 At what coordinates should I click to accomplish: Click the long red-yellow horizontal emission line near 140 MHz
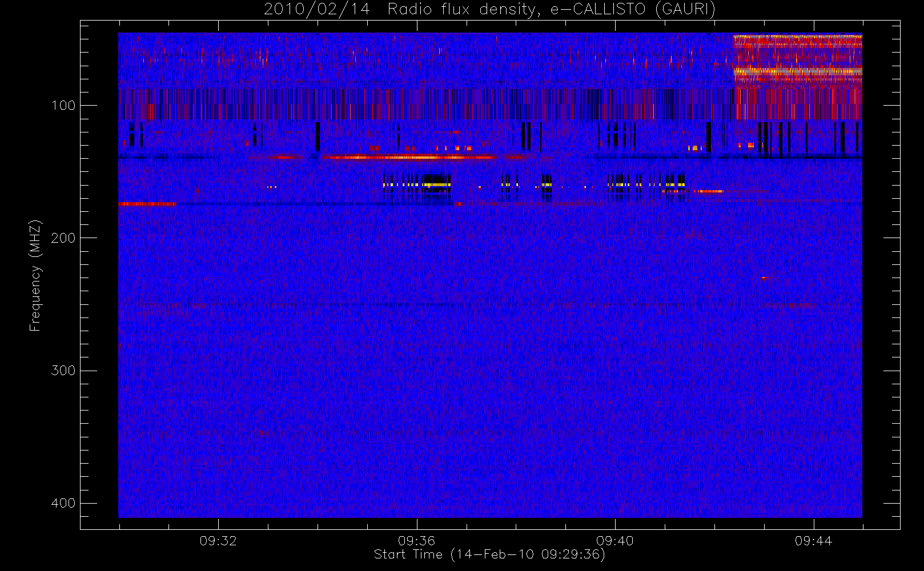[408, 157]
